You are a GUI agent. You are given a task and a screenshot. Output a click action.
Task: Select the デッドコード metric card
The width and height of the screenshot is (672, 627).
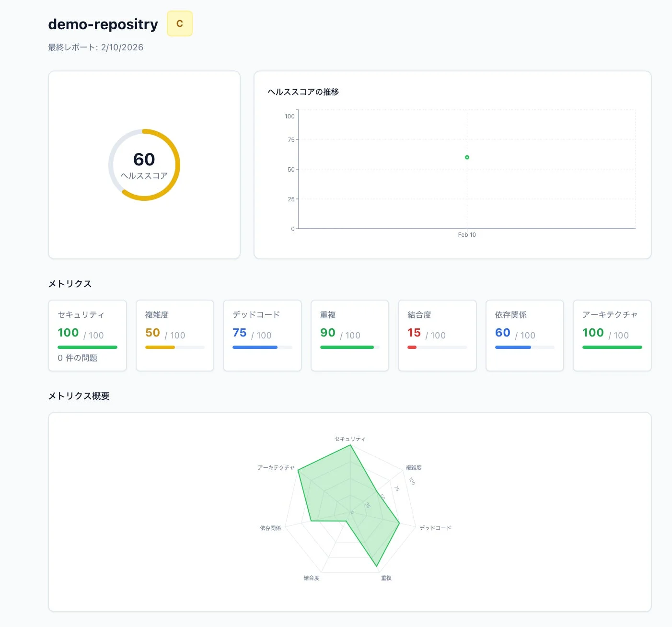(x=262, y=335)
